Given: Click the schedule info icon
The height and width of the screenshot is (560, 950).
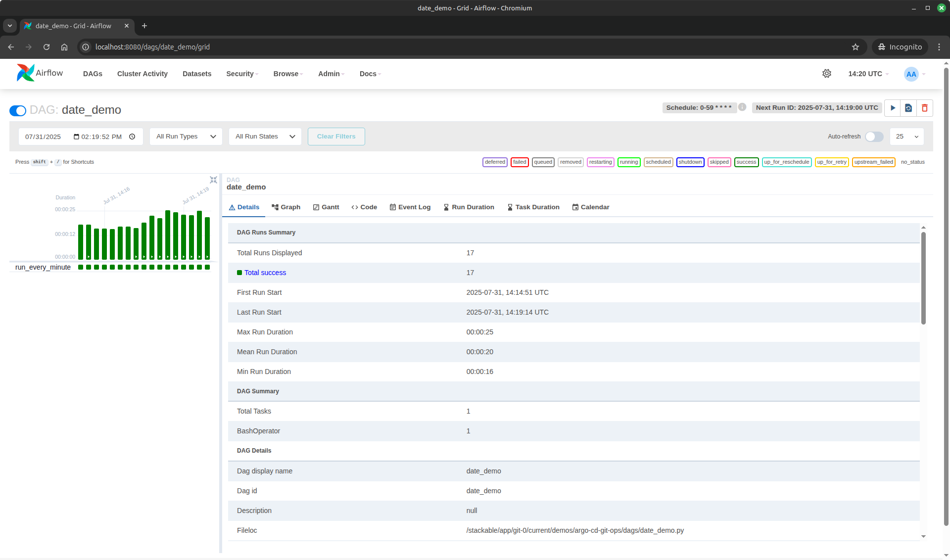Looking at the screenshot, I should [x=742, y=107].
